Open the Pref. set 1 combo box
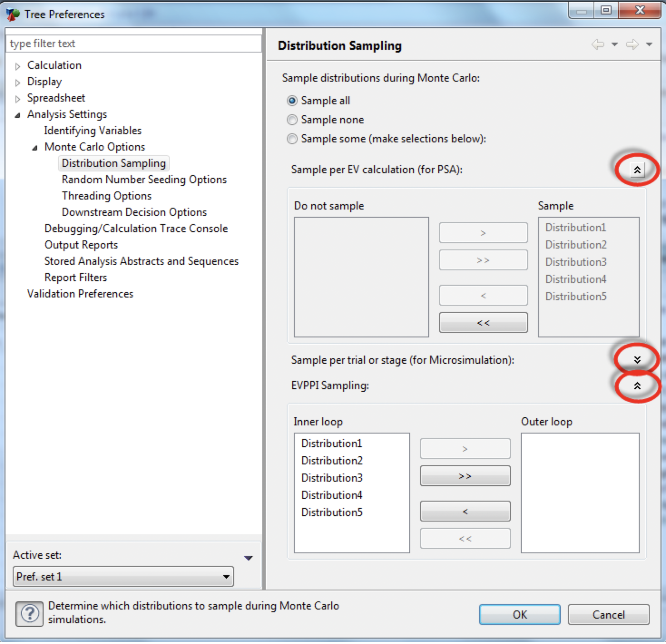 (123, 576)
